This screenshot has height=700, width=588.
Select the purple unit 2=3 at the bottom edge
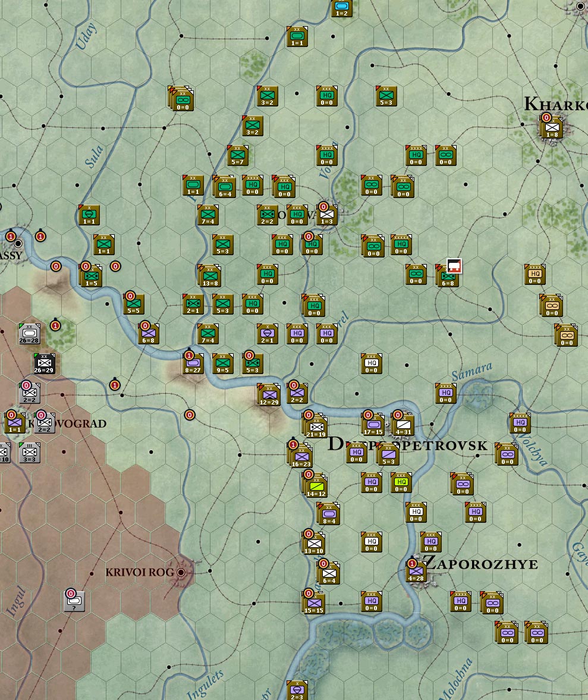point(297,690)
